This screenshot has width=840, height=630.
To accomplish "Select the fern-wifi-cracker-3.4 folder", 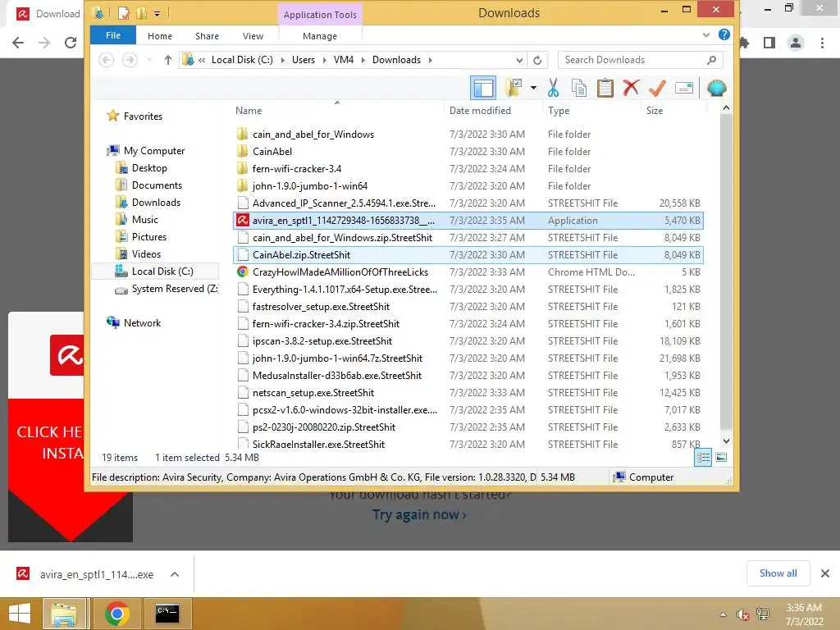I will click(468, 169).
